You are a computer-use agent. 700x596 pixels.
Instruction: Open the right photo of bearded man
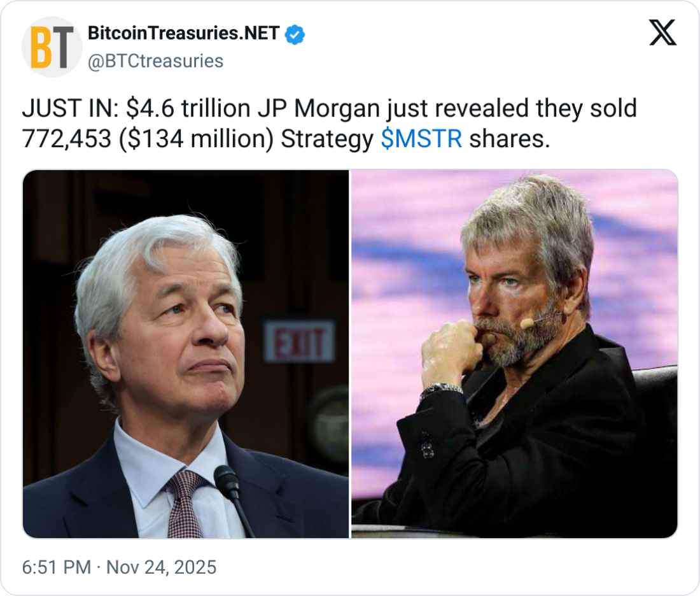coord(514,354)
